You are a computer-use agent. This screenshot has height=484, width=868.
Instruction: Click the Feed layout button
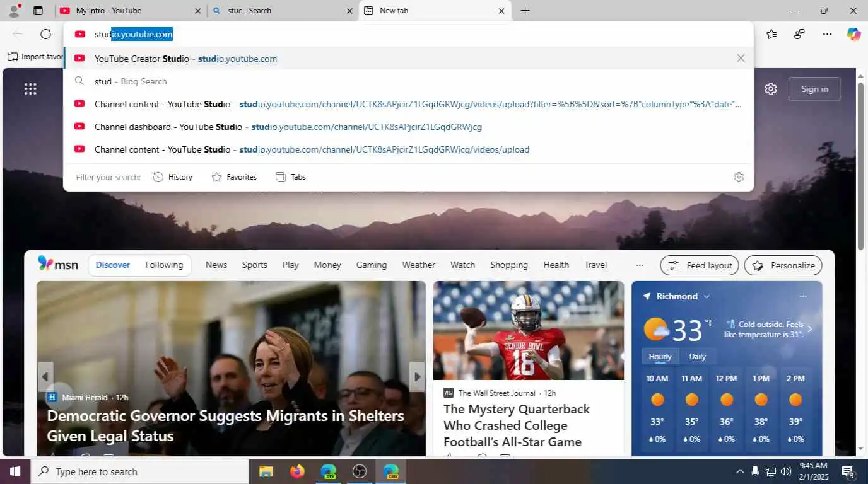[x=700, y=265]
